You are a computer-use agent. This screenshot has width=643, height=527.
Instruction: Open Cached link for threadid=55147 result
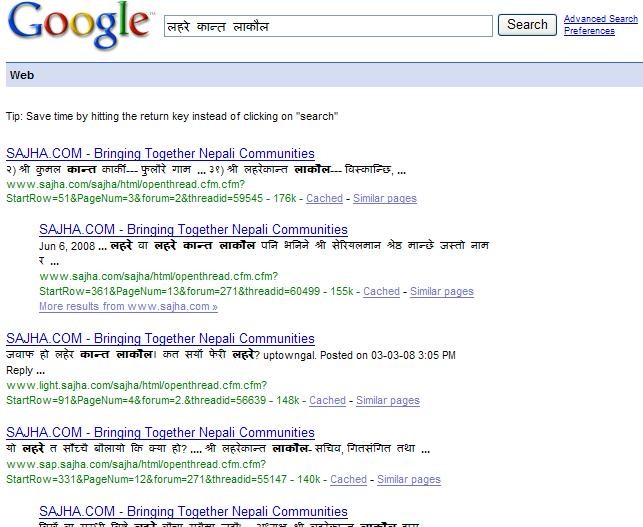[348, 479]
